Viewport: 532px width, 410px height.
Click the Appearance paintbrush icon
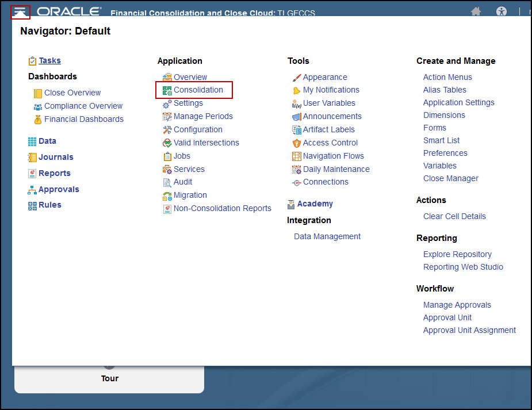[297, 78]
